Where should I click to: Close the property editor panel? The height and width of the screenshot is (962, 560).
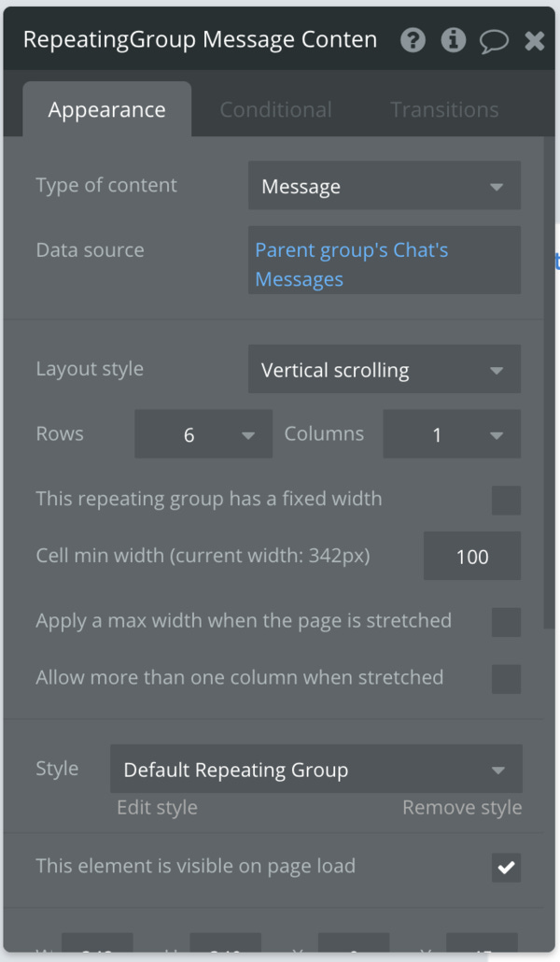535,41
